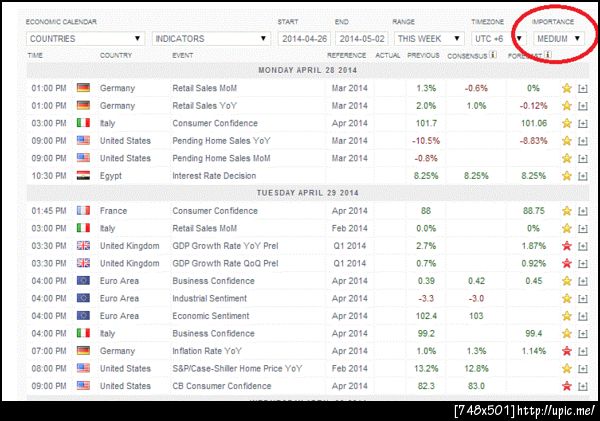Click the End date field 2014-05-02

[361, 38]
